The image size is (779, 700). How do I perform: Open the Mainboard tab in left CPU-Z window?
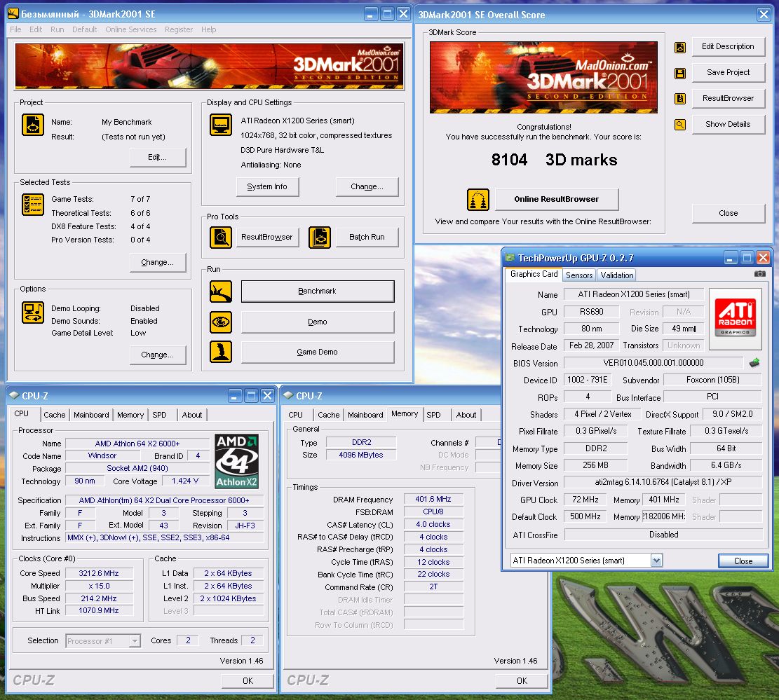point(91,415)
